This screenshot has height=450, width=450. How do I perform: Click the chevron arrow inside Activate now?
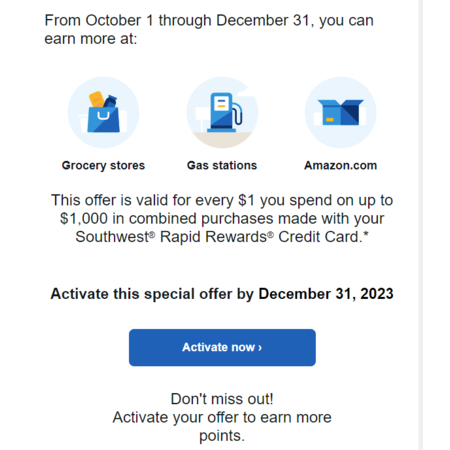point(260,348)
